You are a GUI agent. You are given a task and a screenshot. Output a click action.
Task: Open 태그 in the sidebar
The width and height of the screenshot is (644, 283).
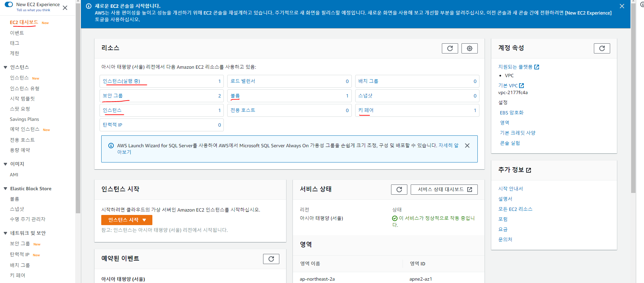(15, 43)
